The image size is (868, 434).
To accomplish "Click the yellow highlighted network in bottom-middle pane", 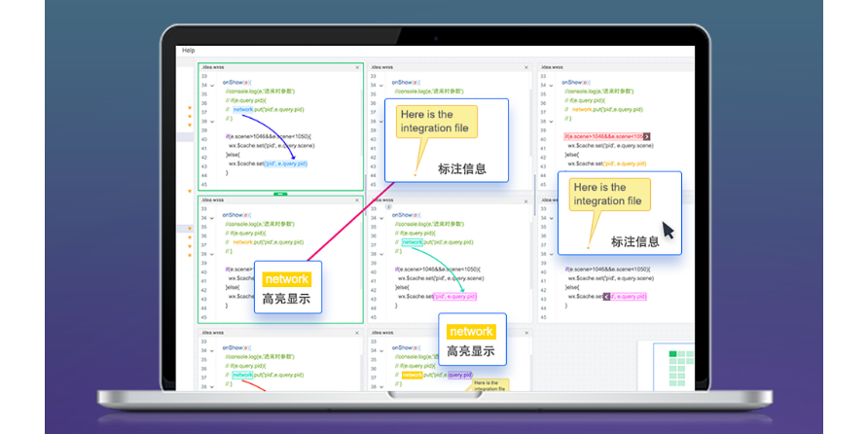I will pyautogui.click(x=412, y=375).
